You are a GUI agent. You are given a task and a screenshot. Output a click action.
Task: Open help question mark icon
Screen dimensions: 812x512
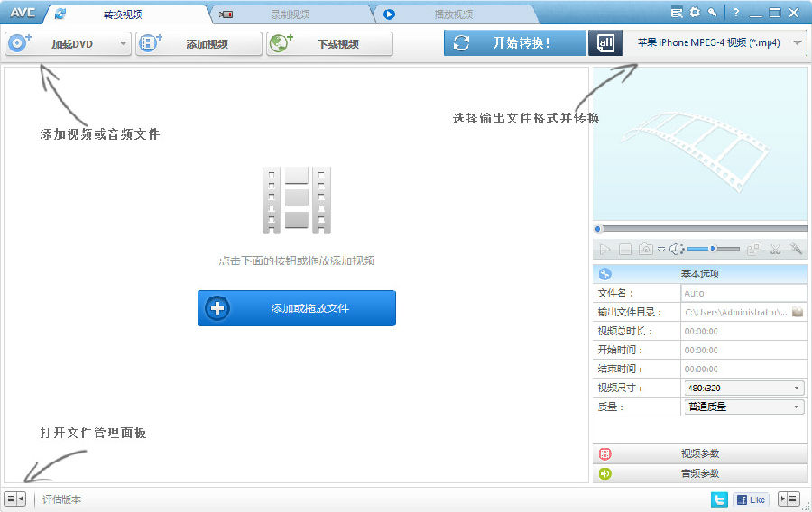pyautogui.click(x=736, y=13)
